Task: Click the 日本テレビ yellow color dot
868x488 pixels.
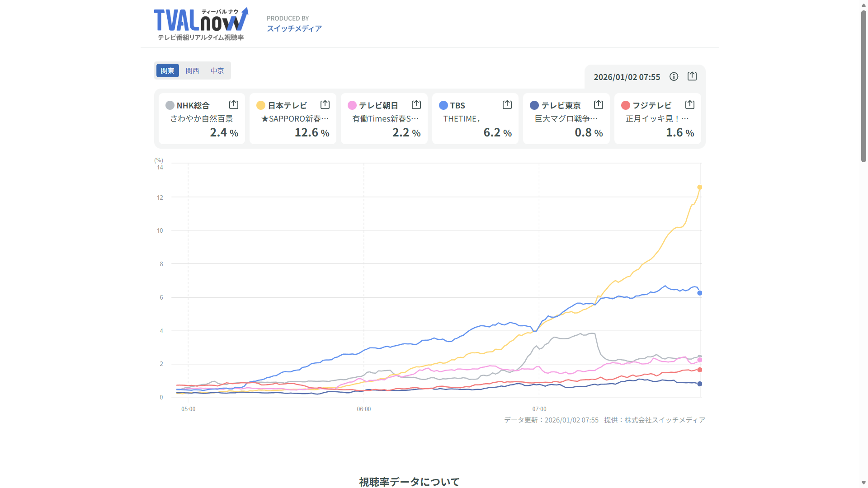Action: [261, 105]
